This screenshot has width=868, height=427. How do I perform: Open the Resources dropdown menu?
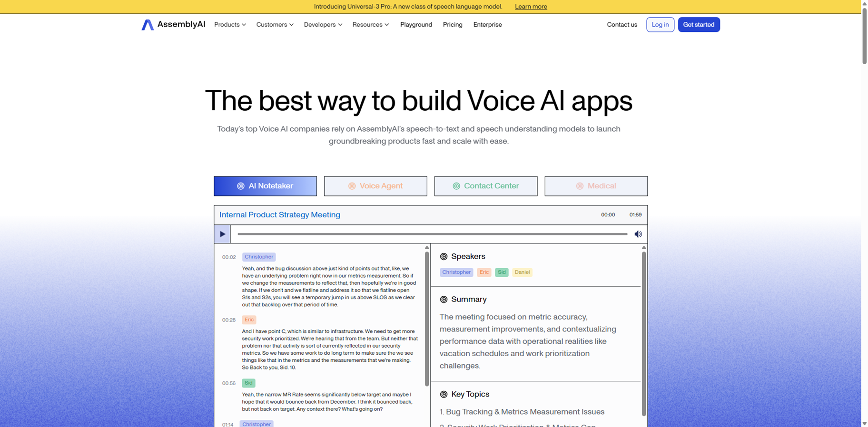tap(370, 25)
